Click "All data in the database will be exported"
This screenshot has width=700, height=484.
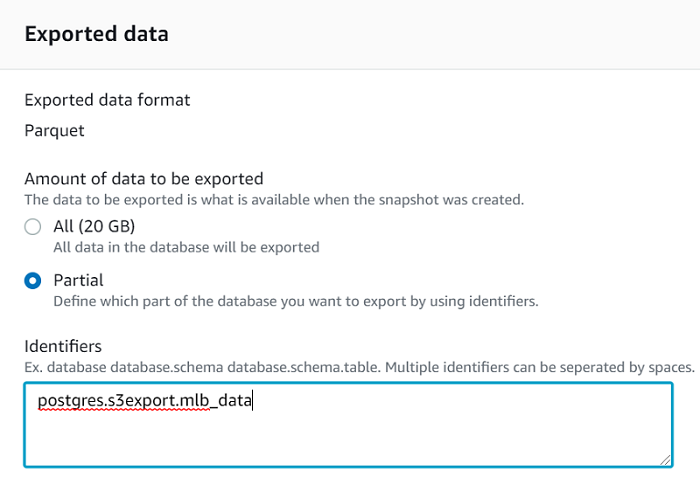tap(186, 247)
